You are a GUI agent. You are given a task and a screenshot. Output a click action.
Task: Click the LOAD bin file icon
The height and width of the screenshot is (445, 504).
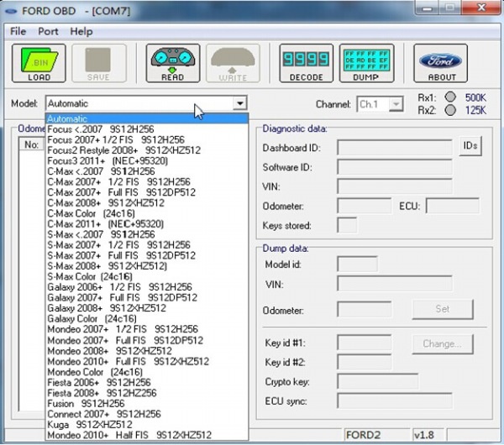[39, 63]
